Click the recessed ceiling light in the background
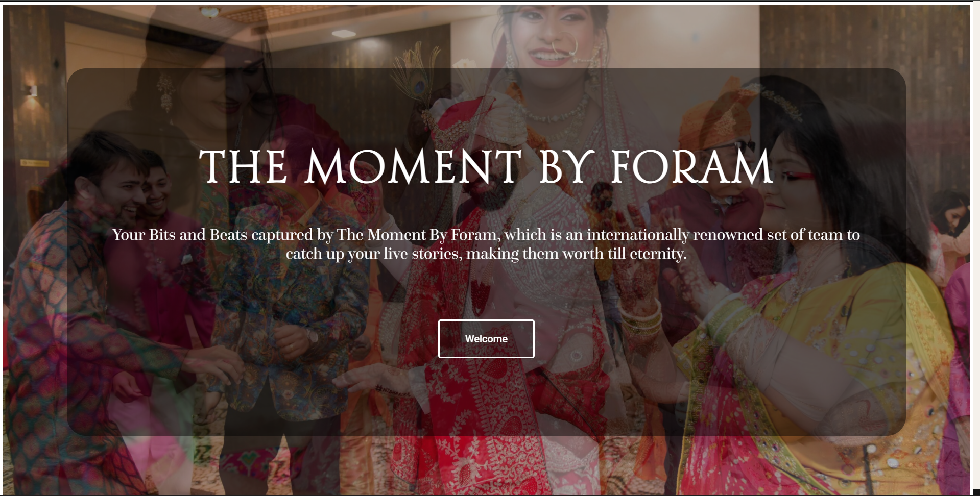Image resolution: width=980 pixels, height=496 pixels. (343, 34)
